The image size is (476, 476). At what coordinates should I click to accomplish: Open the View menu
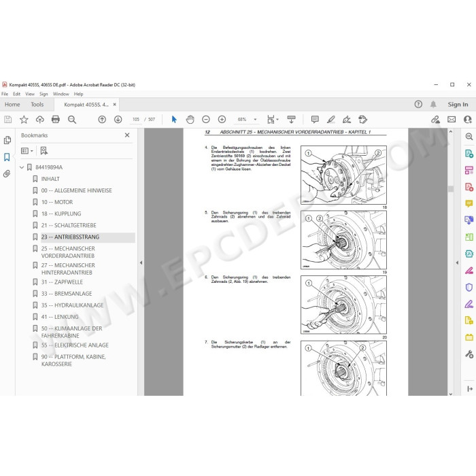(30, 94)
